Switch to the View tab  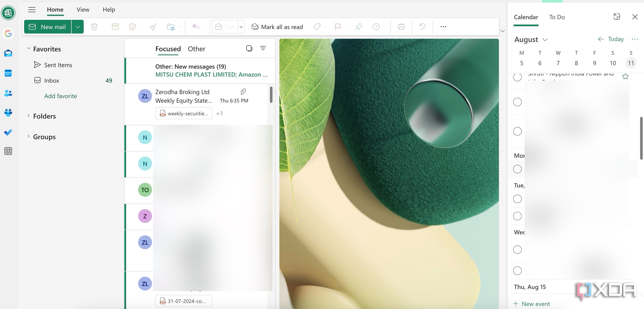coord(83,10)
